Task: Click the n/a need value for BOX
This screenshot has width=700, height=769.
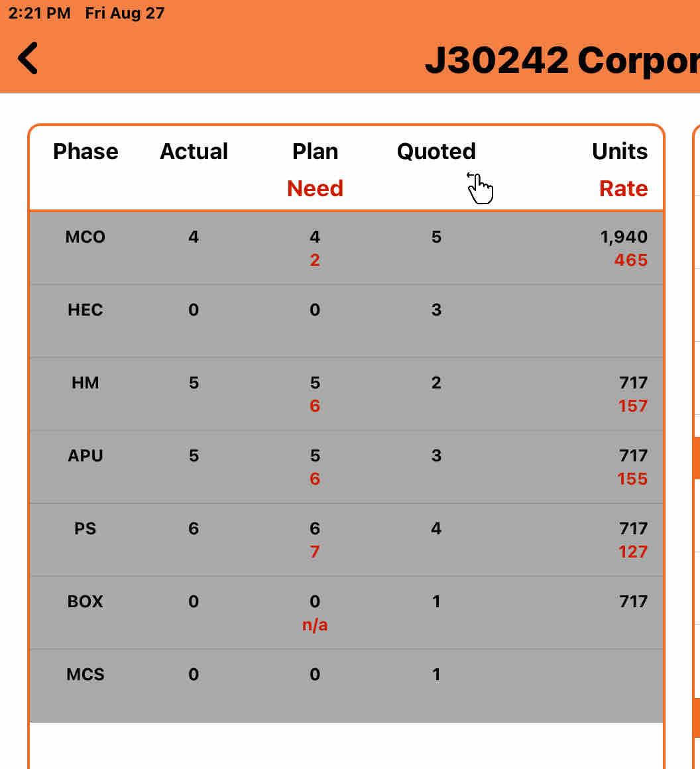Action: [315, 625]
